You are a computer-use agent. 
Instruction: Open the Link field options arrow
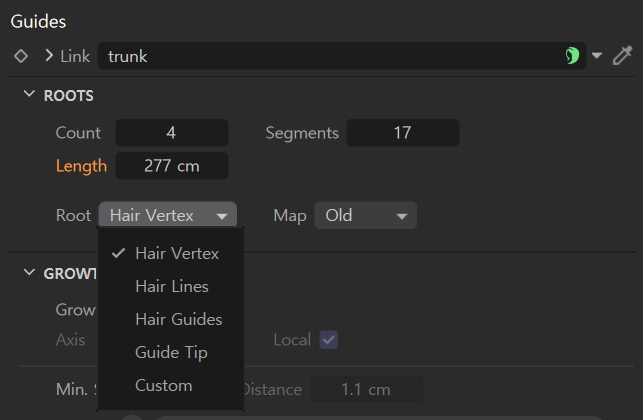click(597, 56)
